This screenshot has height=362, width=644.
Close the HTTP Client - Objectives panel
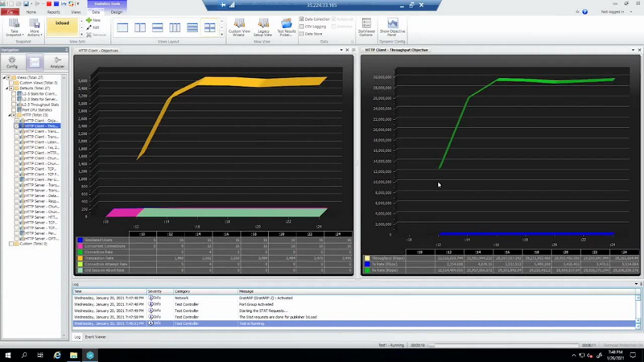click(x=347, y=50)
